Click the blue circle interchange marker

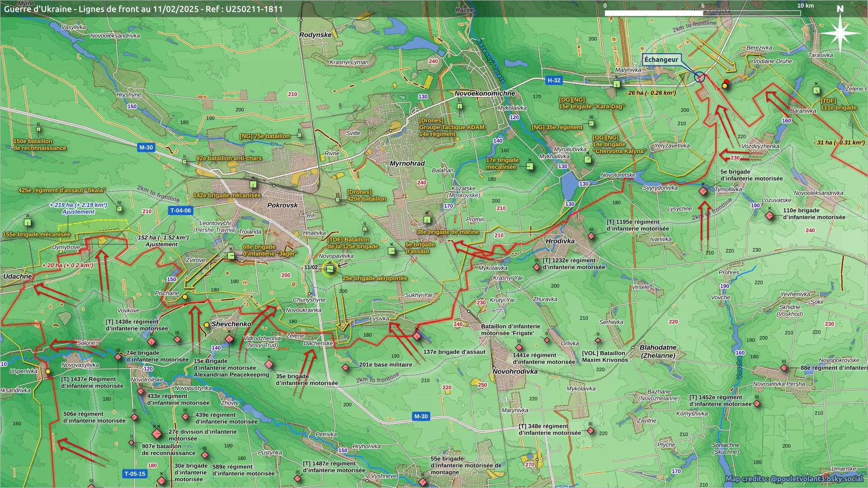699,77
